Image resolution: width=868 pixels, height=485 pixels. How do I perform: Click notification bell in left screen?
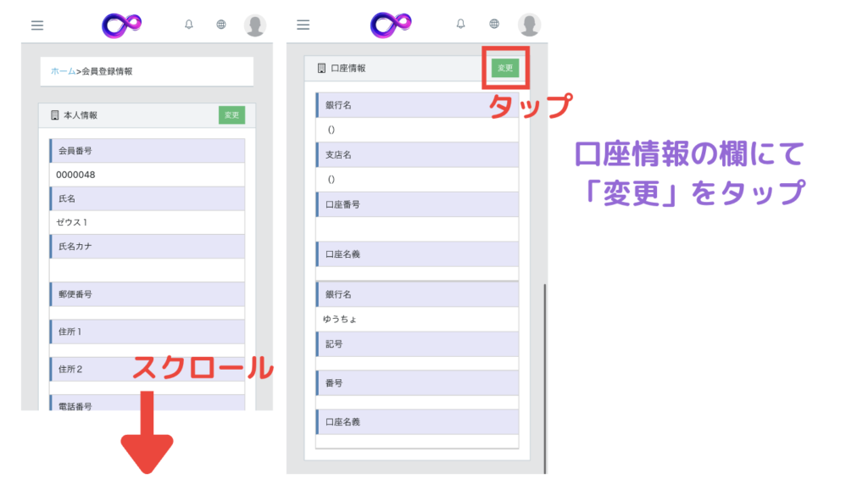189,25
